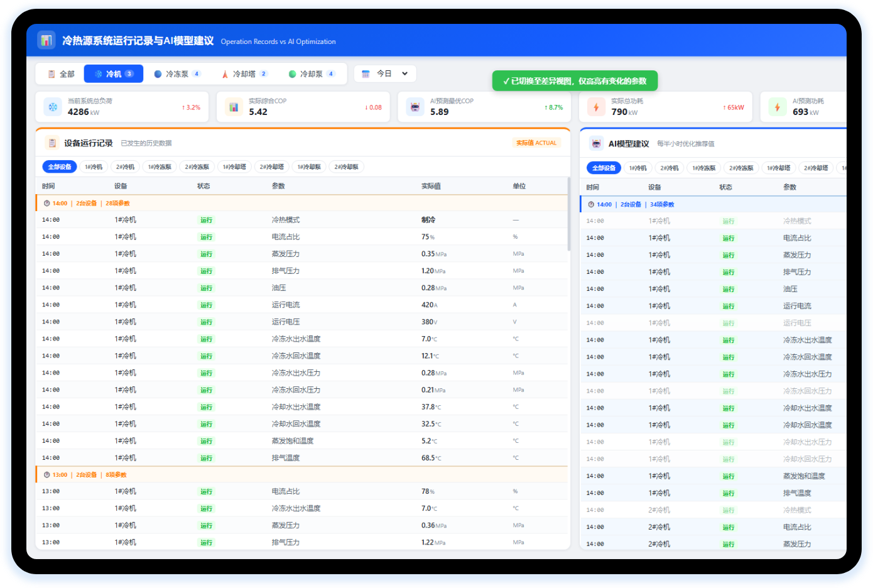Click the green 已切换至差异视图 toast

575,81
